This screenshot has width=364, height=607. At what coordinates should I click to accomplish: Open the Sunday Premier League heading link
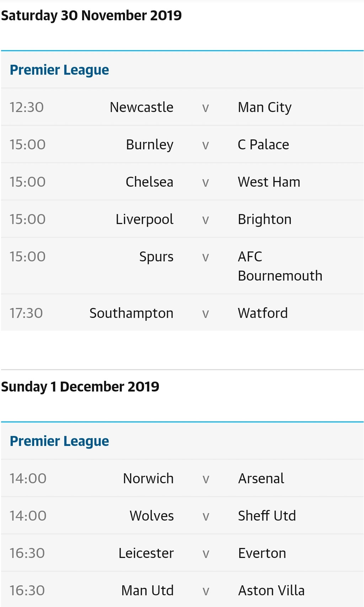pos(59,441)
